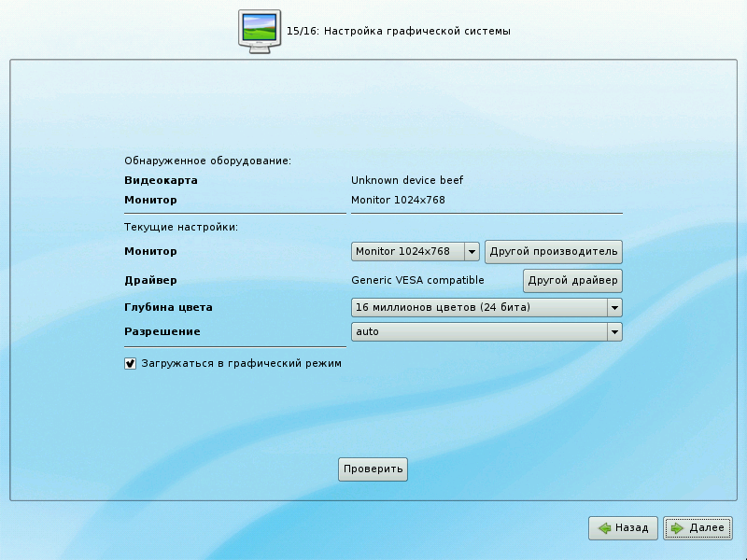Image resolution: width=747 pixels, height=560 pixels.
Task: Click the green right arrow icon on Далее
Action: 678,528
